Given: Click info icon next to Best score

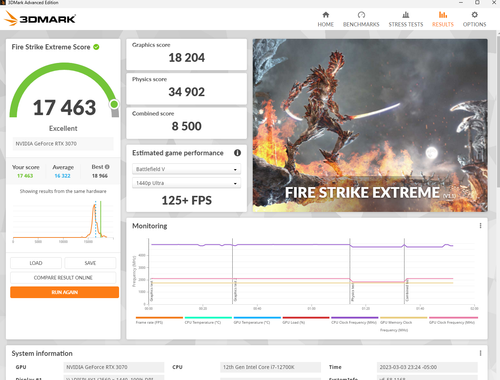Looking at the screenshot, I should (107, 167).
